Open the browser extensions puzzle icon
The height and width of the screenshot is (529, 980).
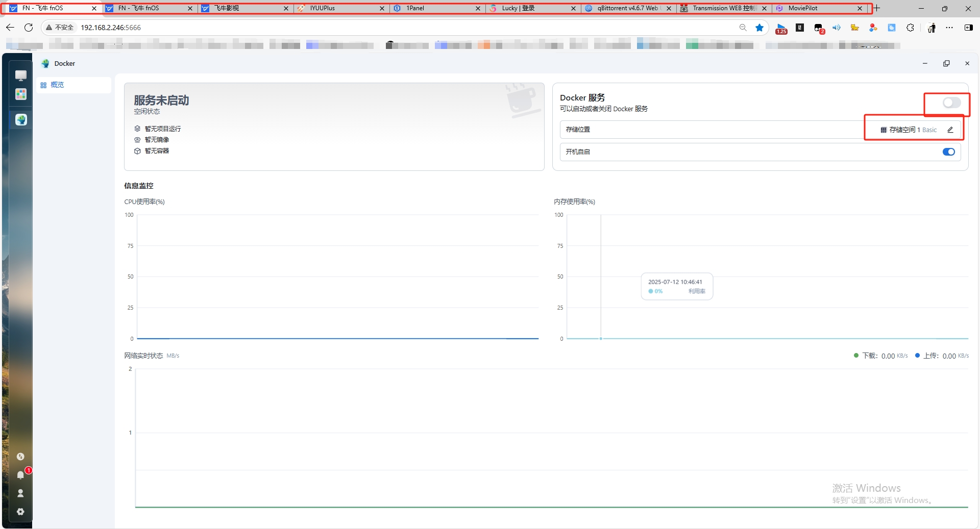[x=910, y=28]
